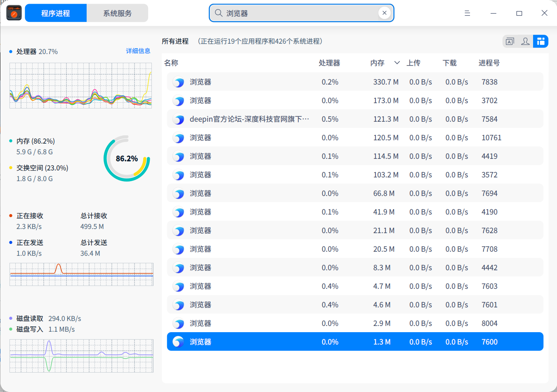Screen dimensions: 557x392
Task: Switch to the 程序进程 tab
Action: point(56,13)
